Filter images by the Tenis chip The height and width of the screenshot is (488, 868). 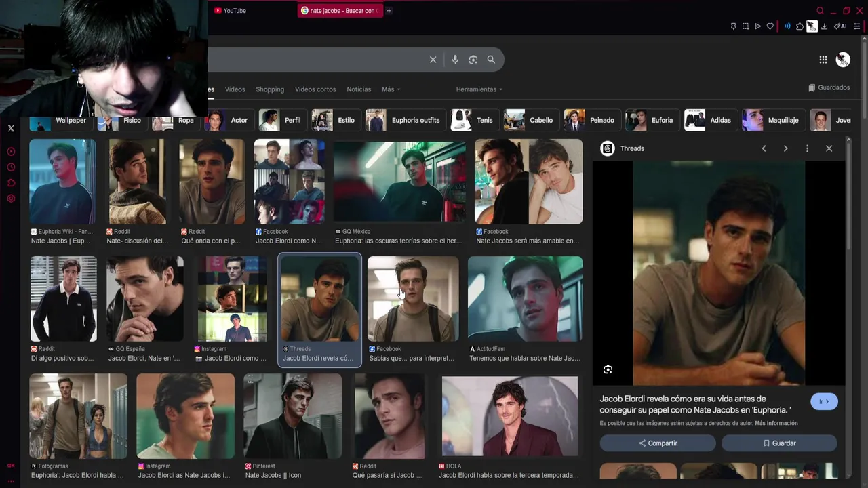(473, 120)
